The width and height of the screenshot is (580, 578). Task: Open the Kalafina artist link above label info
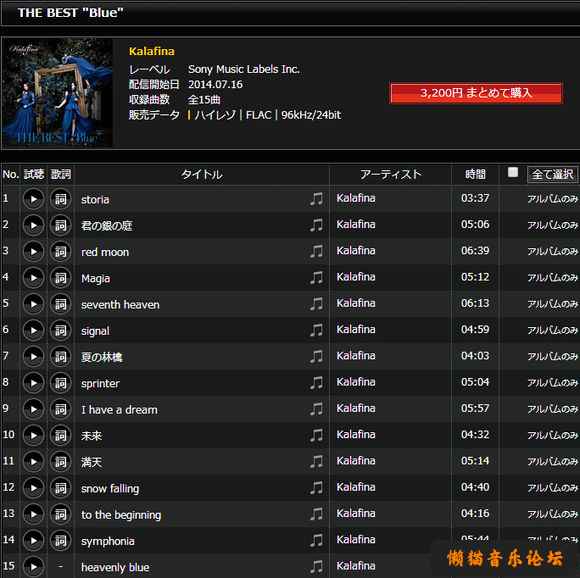coord(152,51)
